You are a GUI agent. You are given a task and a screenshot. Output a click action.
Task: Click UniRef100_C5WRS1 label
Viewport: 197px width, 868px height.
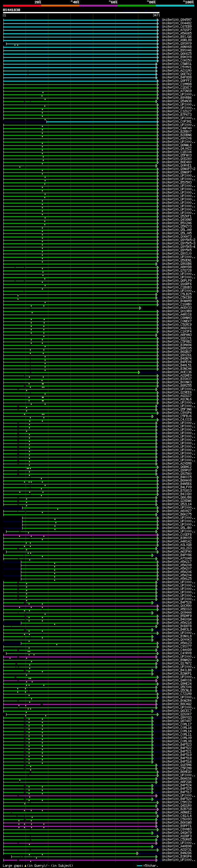pos(177,64)
